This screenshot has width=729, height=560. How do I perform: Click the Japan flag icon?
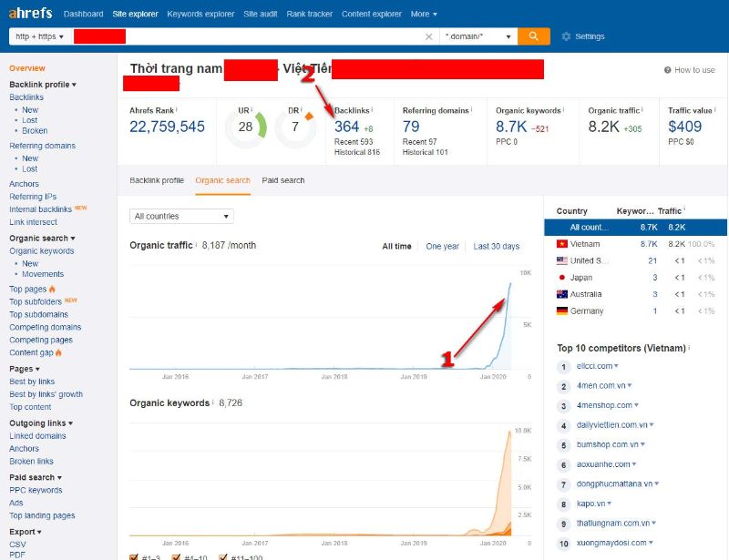pyautogui.click(x=561, y=278)
